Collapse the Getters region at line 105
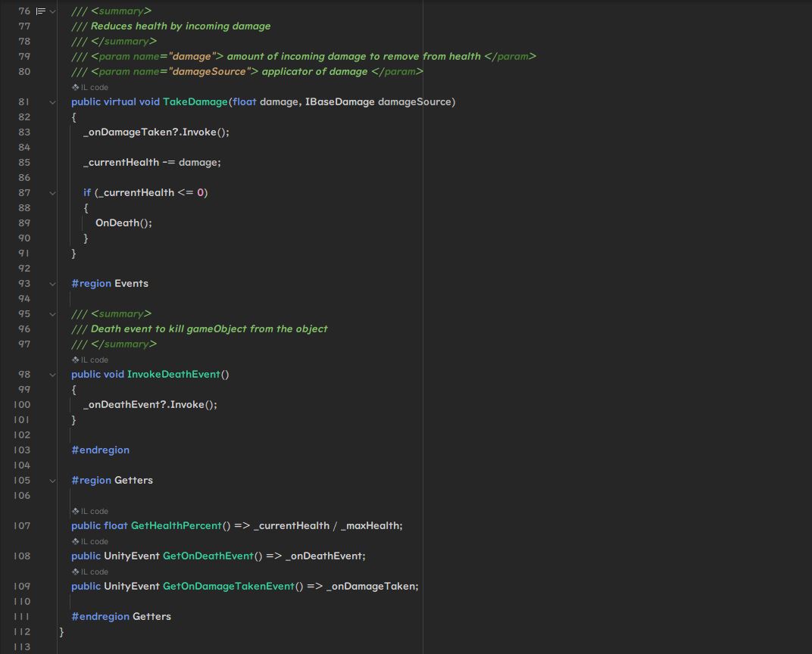The height and width of the screenshot is (654, 812). pyautogui.click(x=52, y=481)
